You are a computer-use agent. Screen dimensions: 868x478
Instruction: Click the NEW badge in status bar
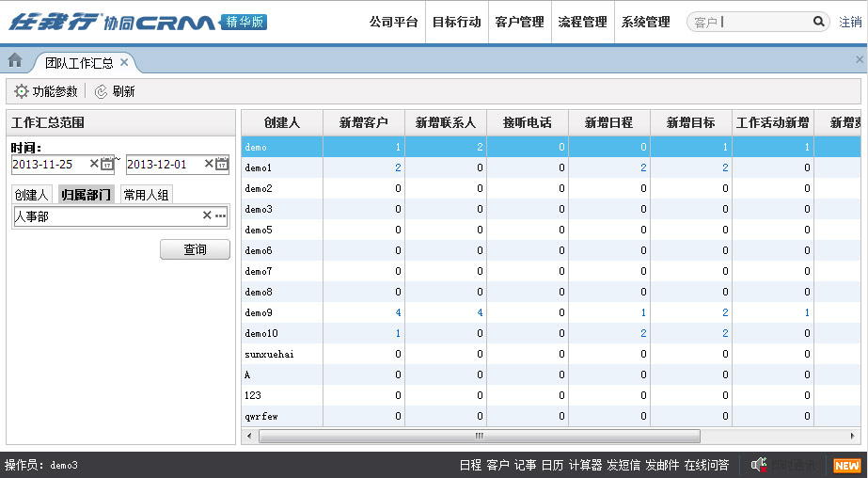pyautogui.click(x=846, y=465)
